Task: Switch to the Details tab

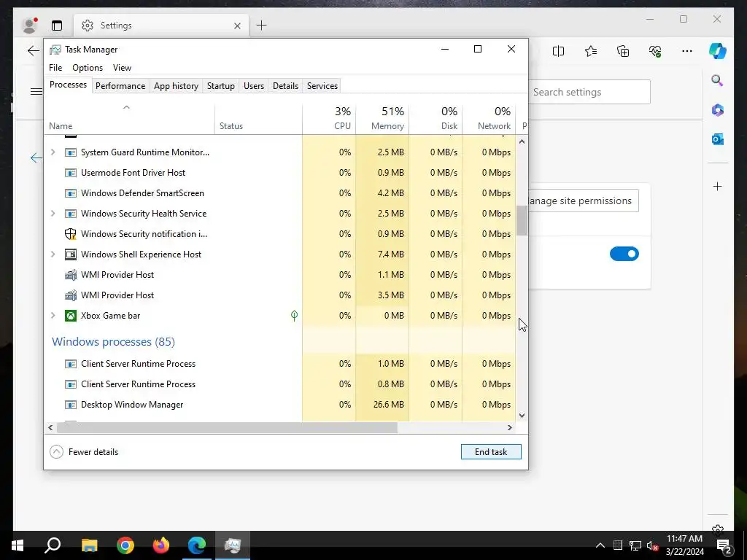Action: pos(285,86)
